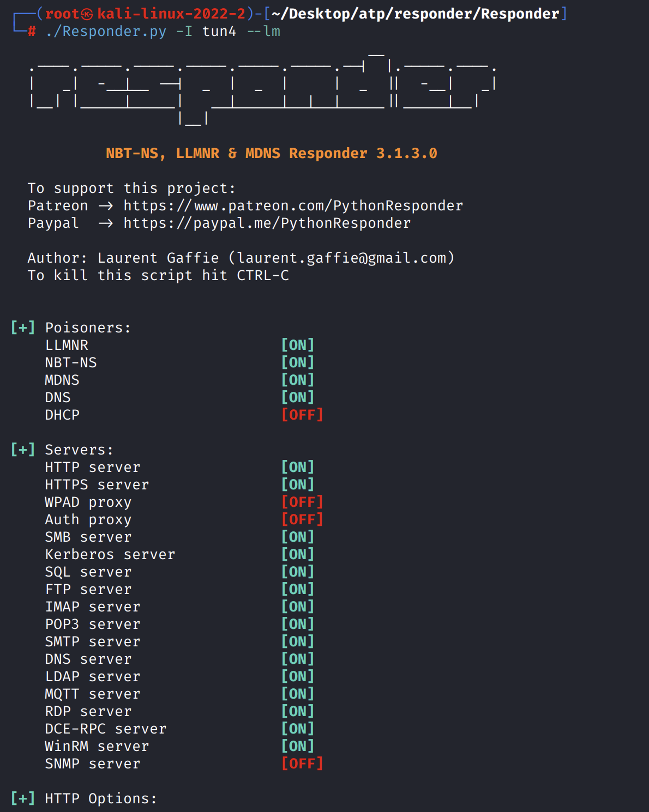Click the [OFF] indicator for WPAD proxy

tap(302, 502)
